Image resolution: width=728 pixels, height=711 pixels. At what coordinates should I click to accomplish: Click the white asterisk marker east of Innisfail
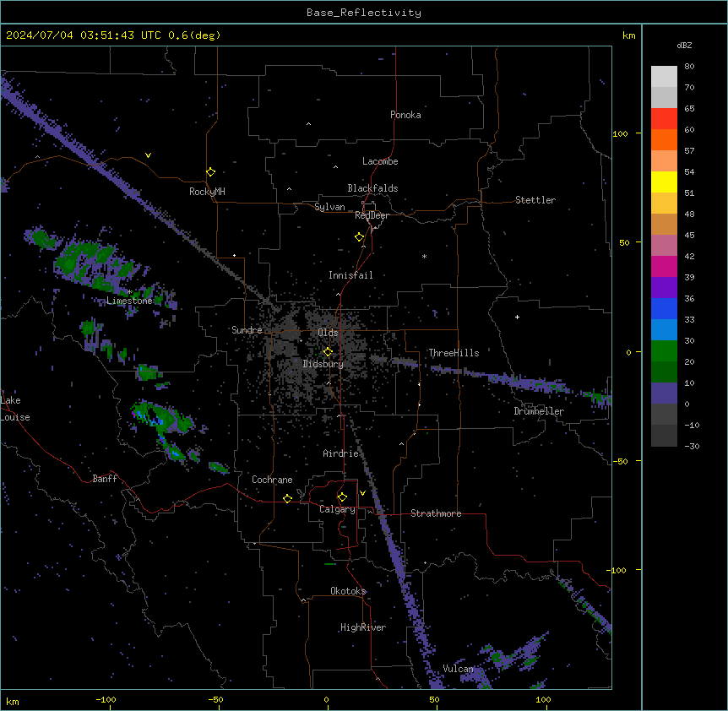(424, 257)
